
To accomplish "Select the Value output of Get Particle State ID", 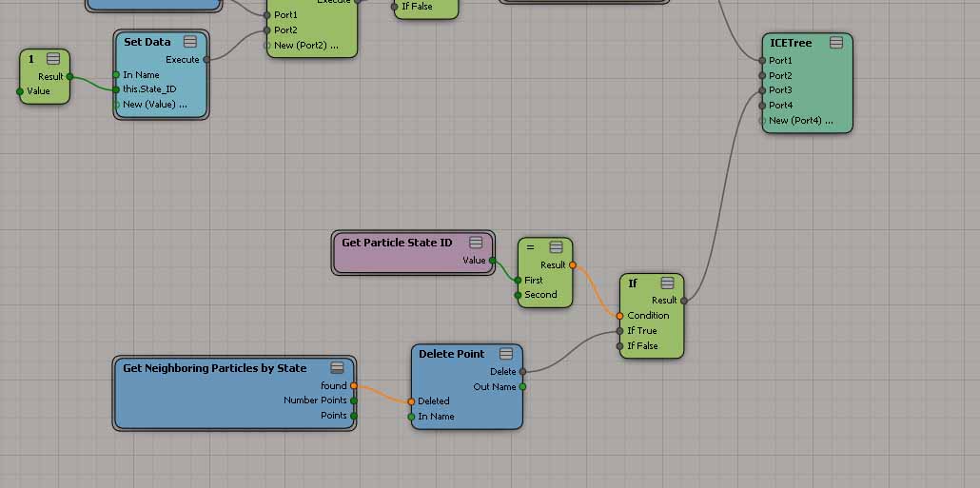I will pos(492,261).
